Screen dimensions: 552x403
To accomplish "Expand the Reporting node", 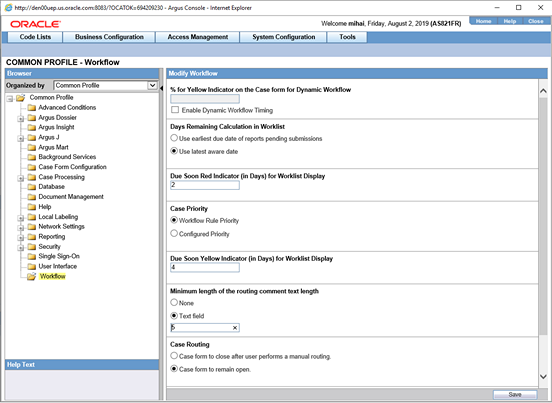I will pos(21,238).
